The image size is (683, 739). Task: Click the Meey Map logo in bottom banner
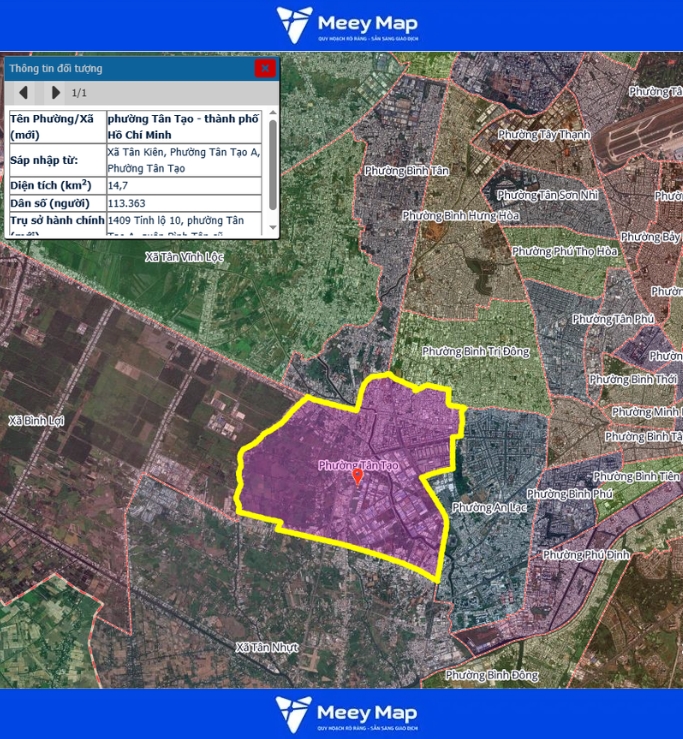point(347,714)
